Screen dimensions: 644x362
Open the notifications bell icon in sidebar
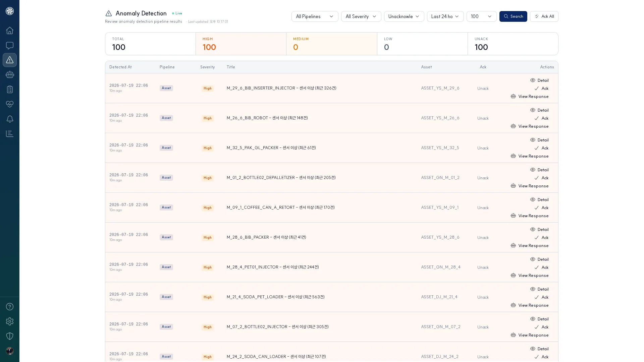click(10, 119)
